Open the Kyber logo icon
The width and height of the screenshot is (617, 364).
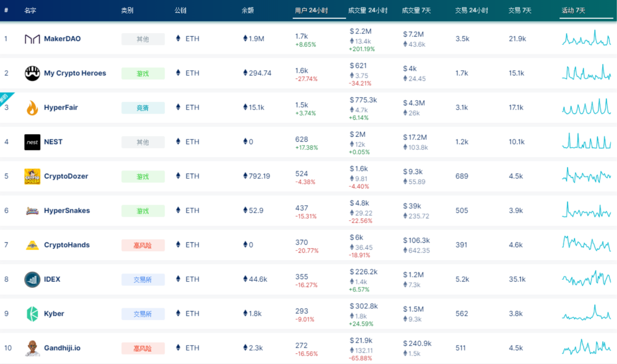coord(32,314)
